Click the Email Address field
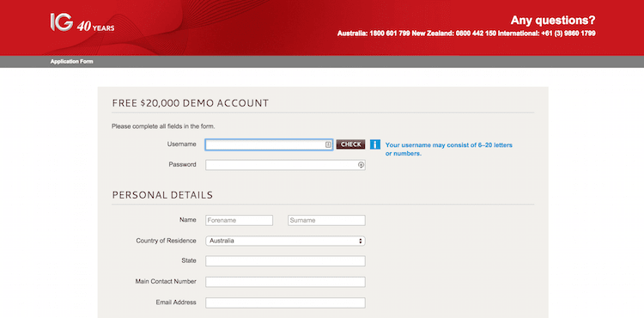 [285, 303]
